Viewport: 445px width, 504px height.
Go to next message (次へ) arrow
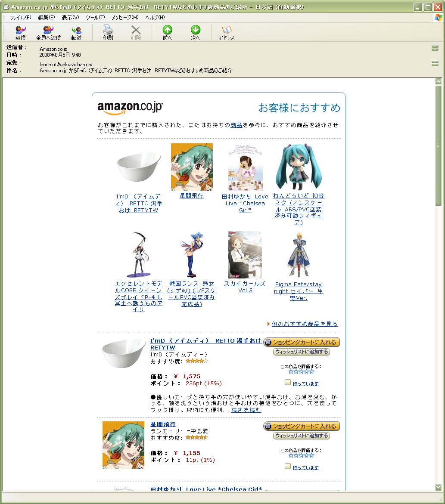point(196,32)
